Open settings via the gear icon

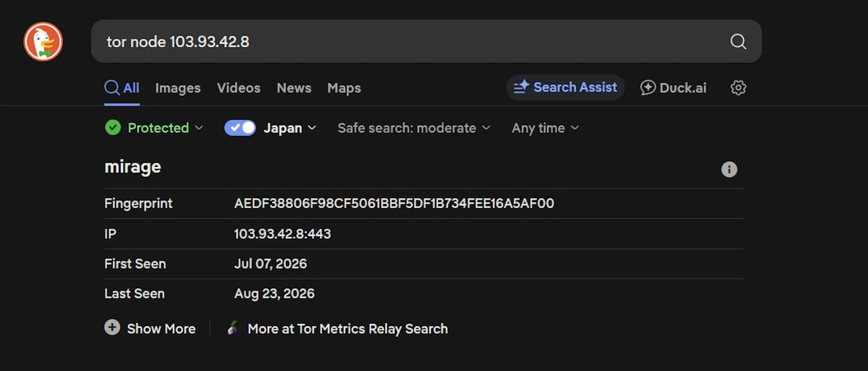738,87
